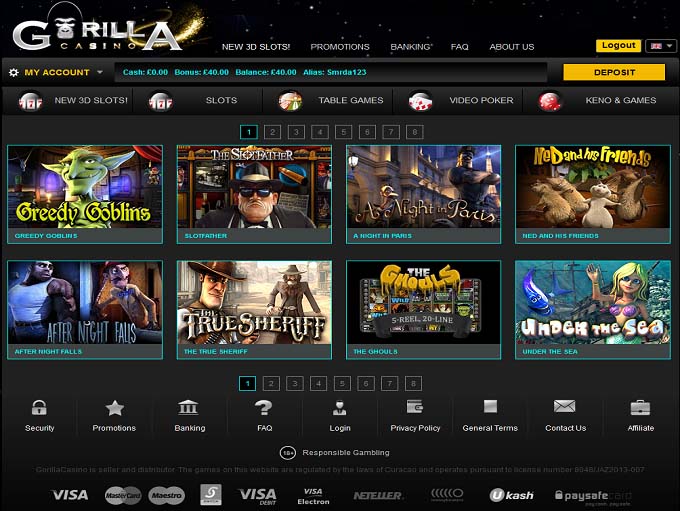Open The True Sheriff slot thumbnail
This screenshot has width=680, height=511.
point(254,310)
